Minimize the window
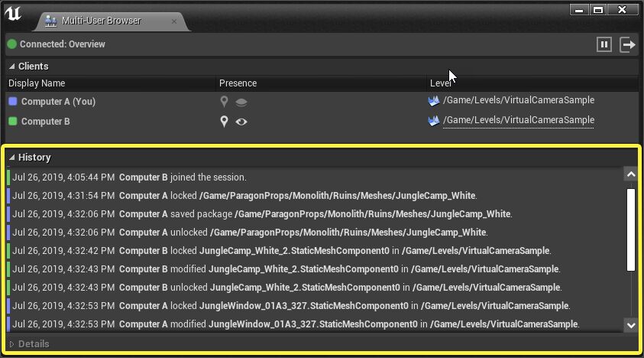Screen dimensions: 644x358 [579, 10]
